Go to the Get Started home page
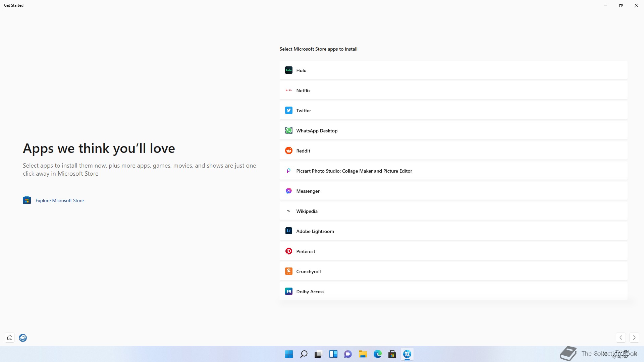Screen dimensions: 644x362 click(x=10, y=338)
